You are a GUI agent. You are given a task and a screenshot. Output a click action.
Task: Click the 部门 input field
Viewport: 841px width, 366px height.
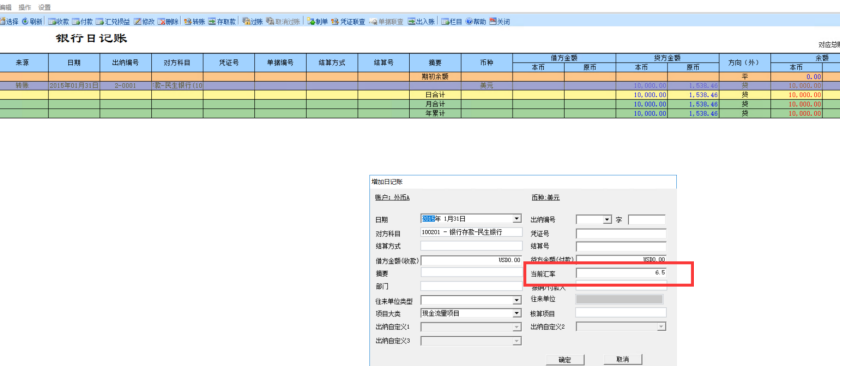click(x=471, y=287)
